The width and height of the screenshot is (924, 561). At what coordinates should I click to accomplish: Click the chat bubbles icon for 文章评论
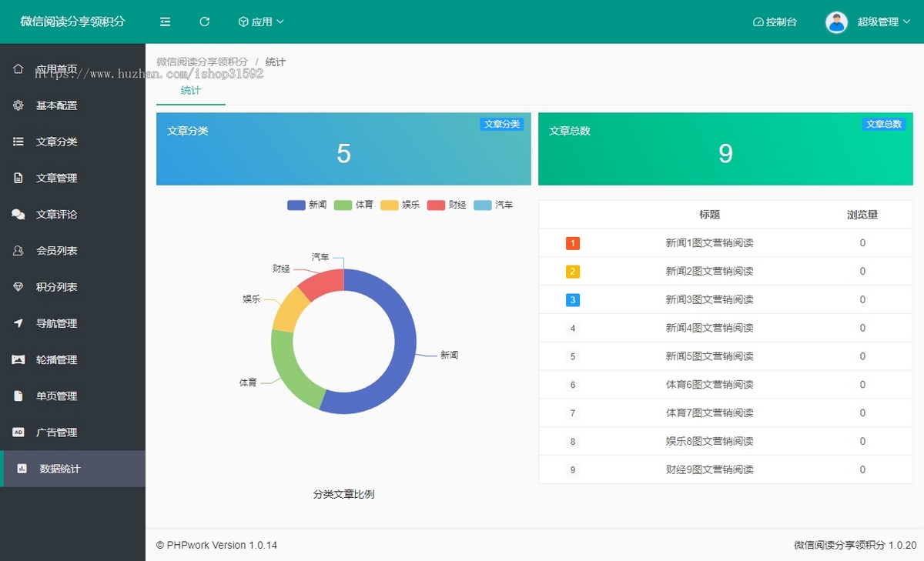[x=18, y=215]
